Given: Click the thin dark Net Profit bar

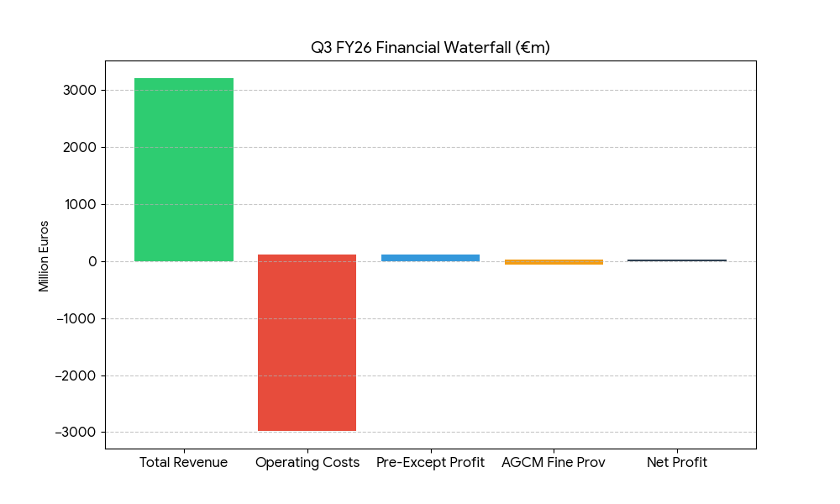Looking at the screenshot, I should tap(677, 260).
